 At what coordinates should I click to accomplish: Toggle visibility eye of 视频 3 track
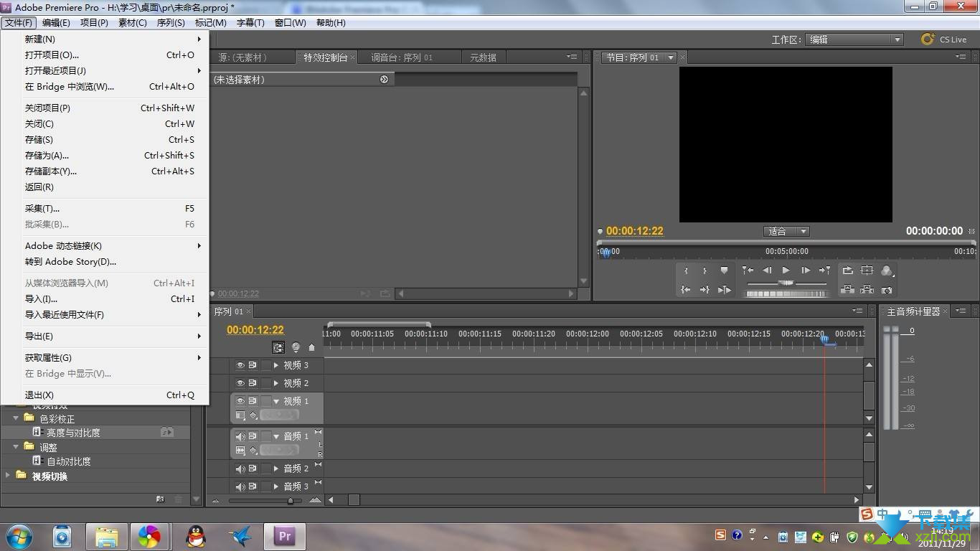240,365
